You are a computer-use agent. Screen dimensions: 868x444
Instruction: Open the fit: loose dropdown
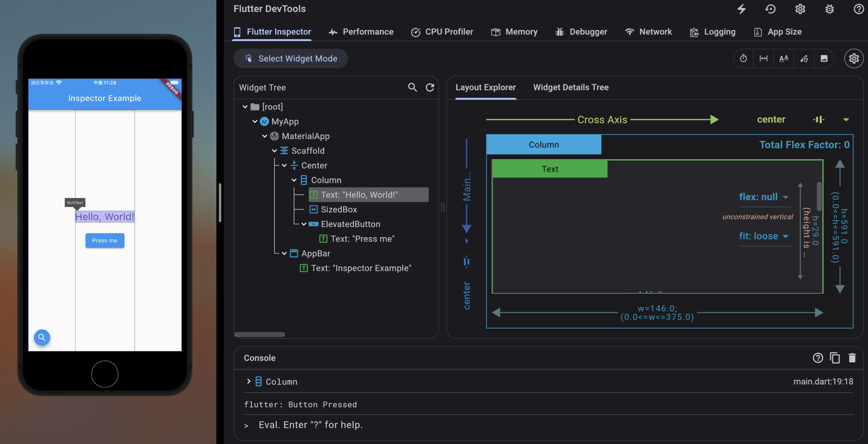tap(763, 236)
